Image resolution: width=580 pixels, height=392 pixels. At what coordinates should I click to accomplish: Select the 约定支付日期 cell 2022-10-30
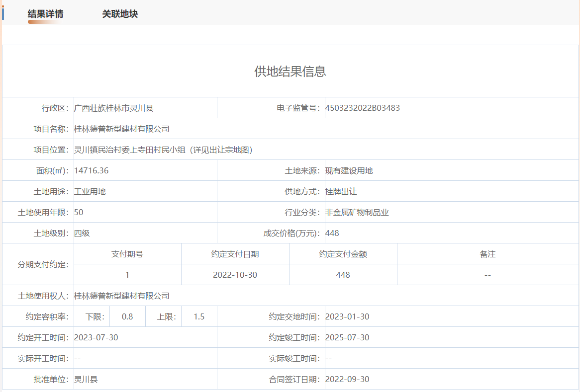pyautogui.click(x=235, y=275)
